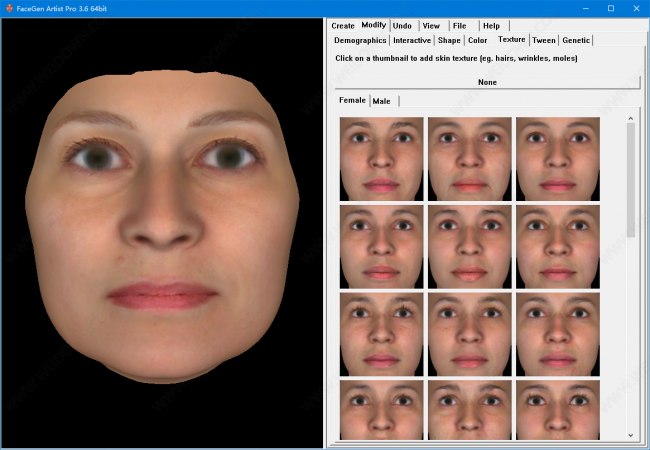Open the Create tab
This screenshot has width=650, height=450.
343,25
